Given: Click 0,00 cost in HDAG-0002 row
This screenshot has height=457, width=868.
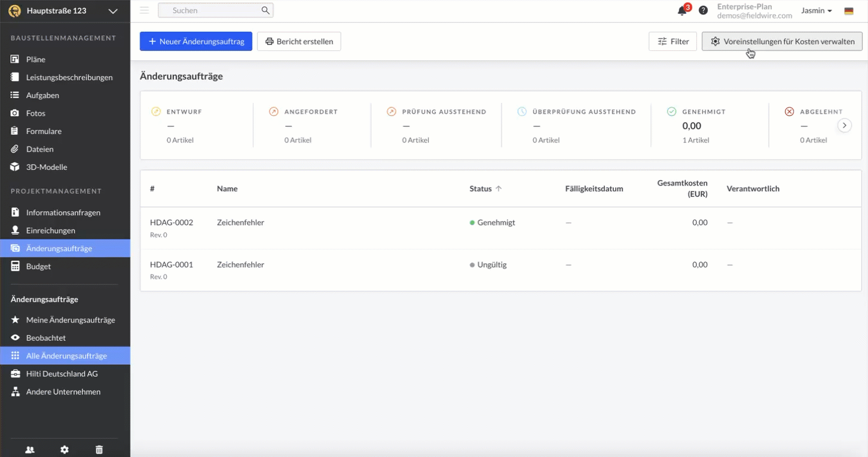Looking at the screenshot, I should coord(700,223).
